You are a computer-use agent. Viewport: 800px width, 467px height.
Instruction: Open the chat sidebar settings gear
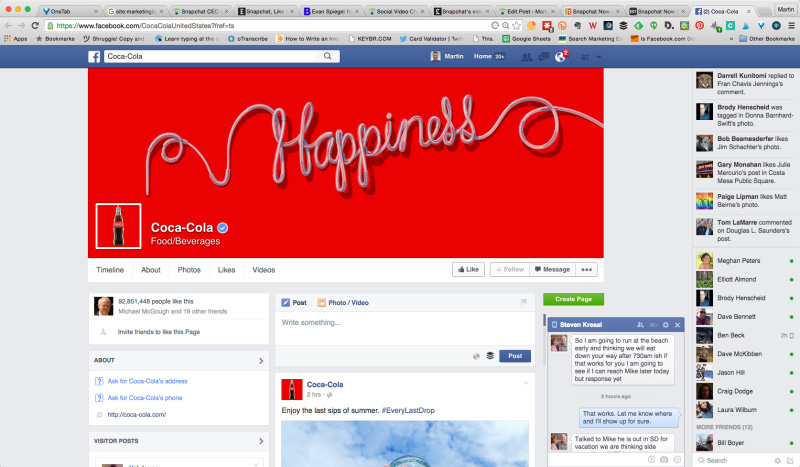tap(777, 460)
